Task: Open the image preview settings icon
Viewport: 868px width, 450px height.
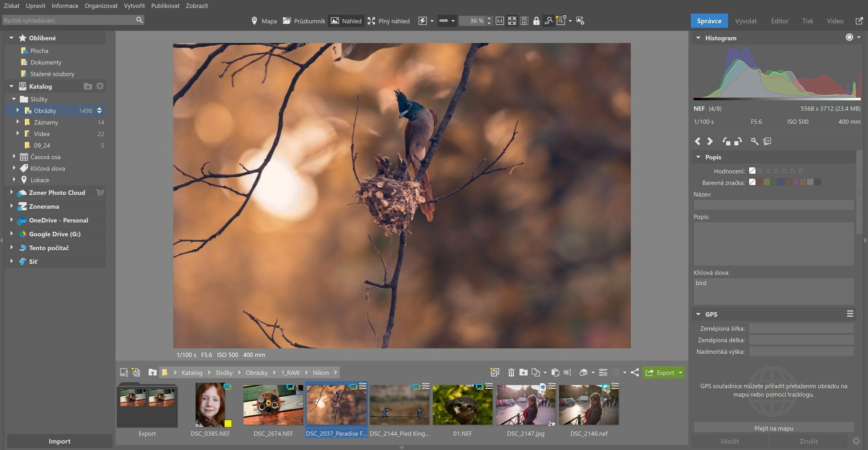Action: click(x=580, y=21)
